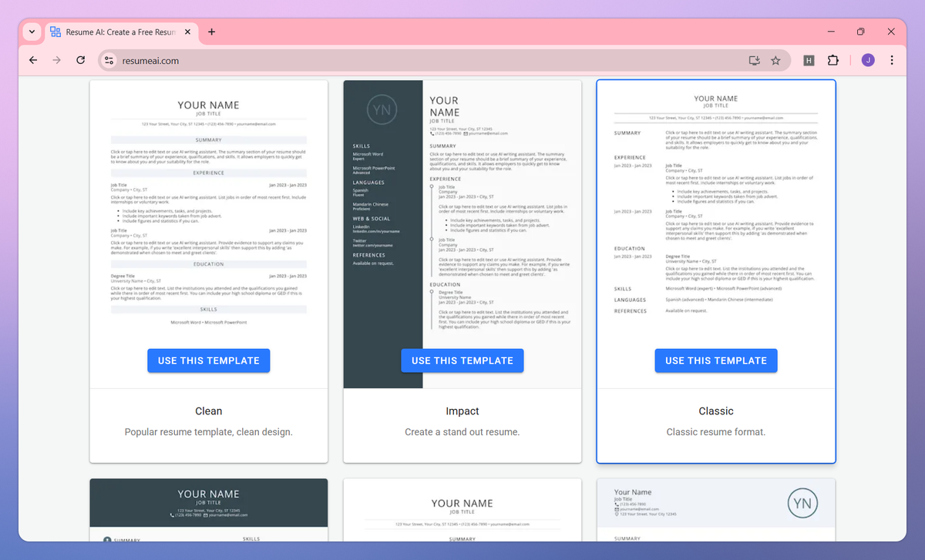Close the Resume AI tab
The height and width of the screenshot is (560, 925).
click(x=188, y=32)
